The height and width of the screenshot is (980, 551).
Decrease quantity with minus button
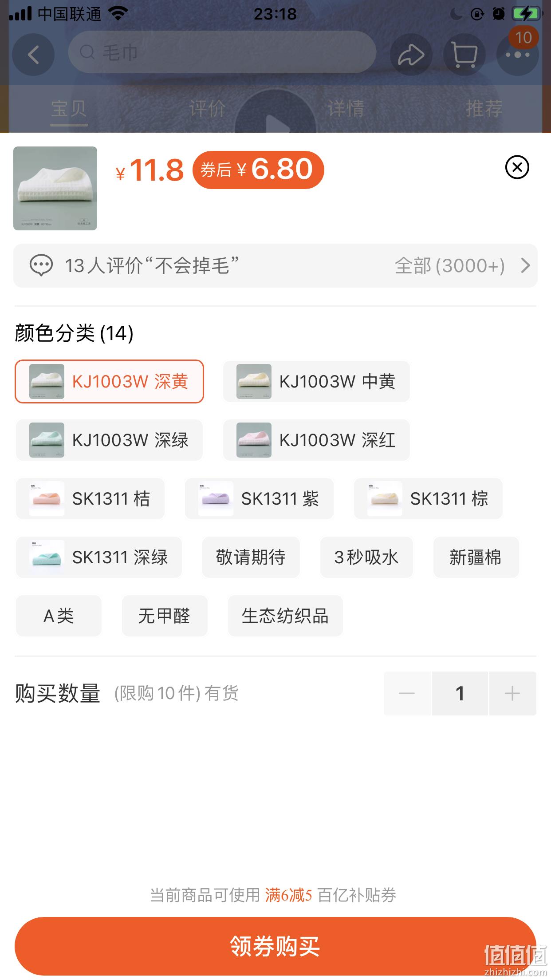point(407,693)
